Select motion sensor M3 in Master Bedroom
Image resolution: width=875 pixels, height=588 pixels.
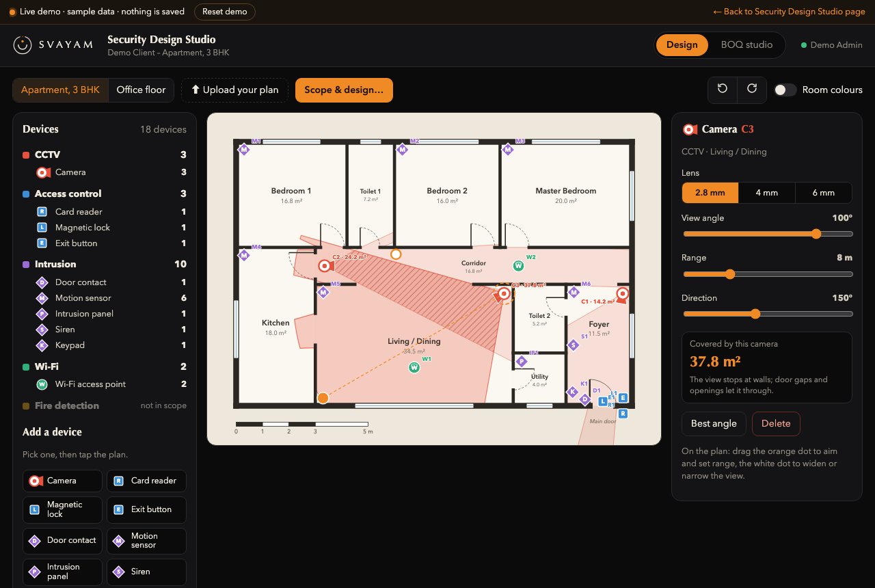(507, 149)
